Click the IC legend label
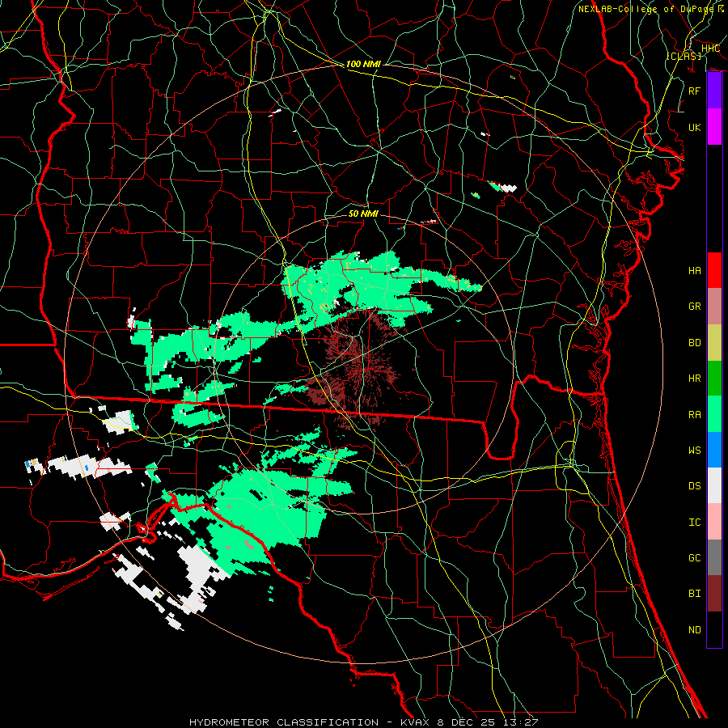 click(x=694, y=523)
